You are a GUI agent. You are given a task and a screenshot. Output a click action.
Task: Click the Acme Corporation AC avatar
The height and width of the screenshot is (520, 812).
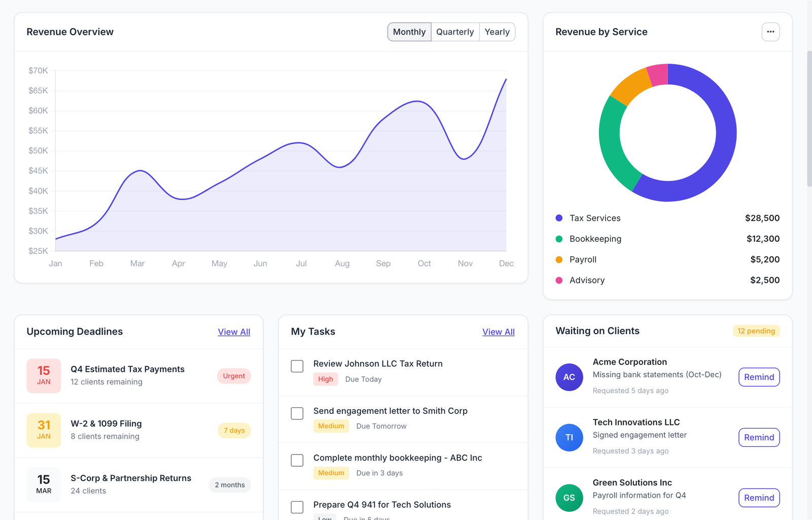569,377
